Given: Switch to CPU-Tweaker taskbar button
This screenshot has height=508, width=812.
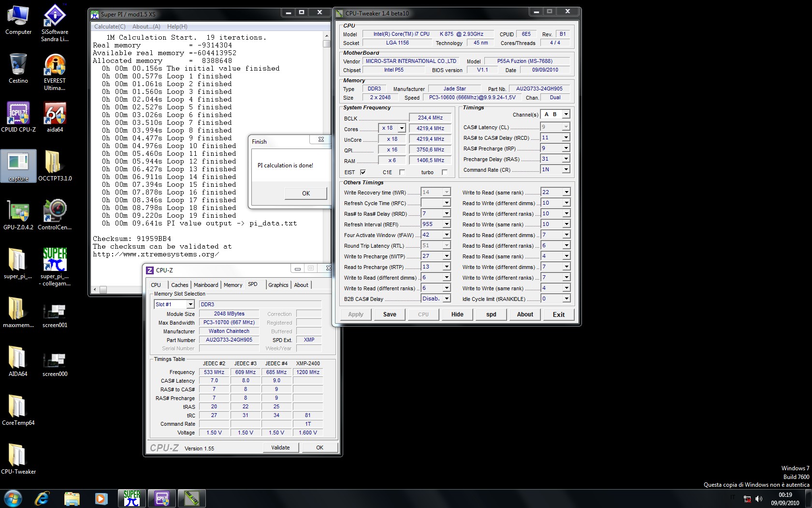Looking at the screenshot, I should pos(192,498).
